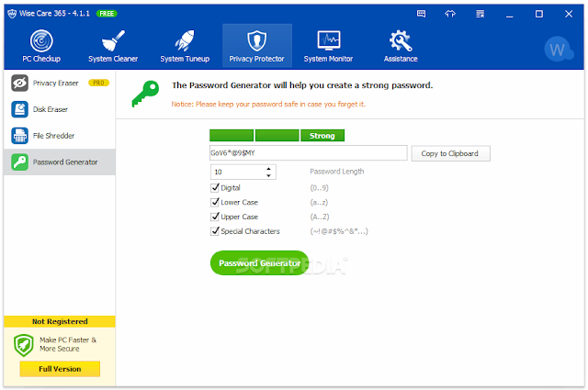Click Copy to Clipboard button

tap(450, 153)
